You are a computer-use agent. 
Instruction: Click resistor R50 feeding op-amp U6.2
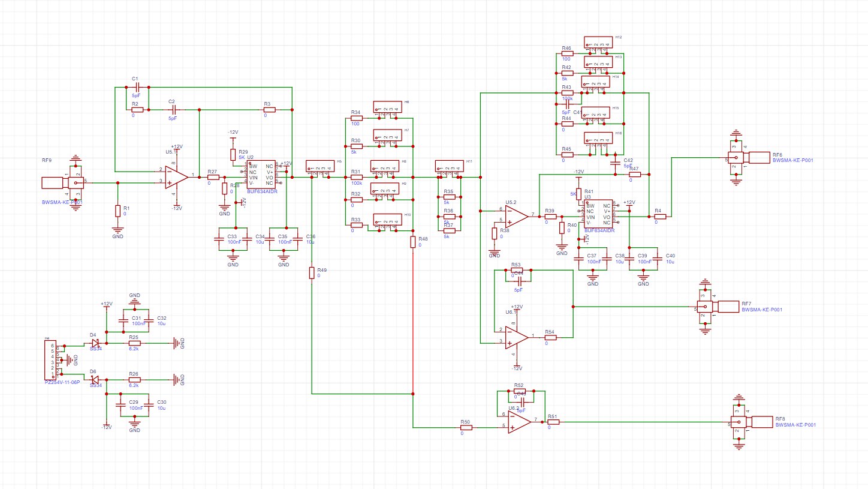tap(466, 428)
